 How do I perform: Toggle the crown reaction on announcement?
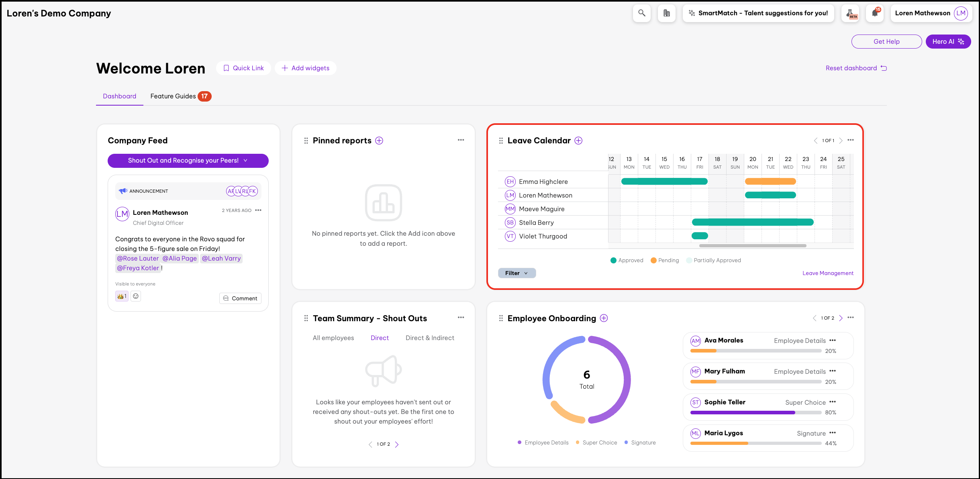(122, 296)
